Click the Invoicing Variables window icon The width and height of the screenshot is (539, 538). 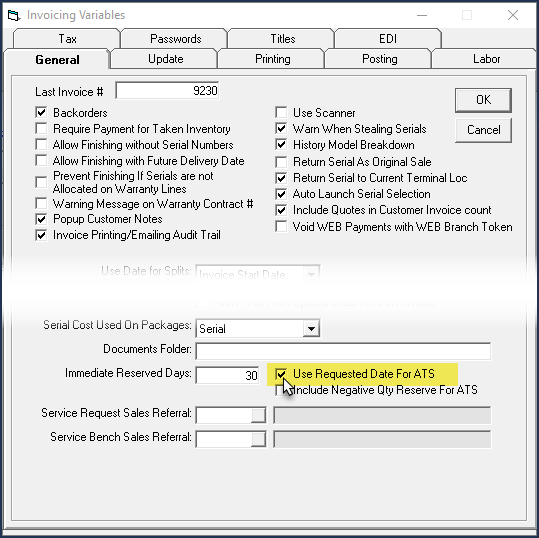pyautogui.click(x=14, y=15)
